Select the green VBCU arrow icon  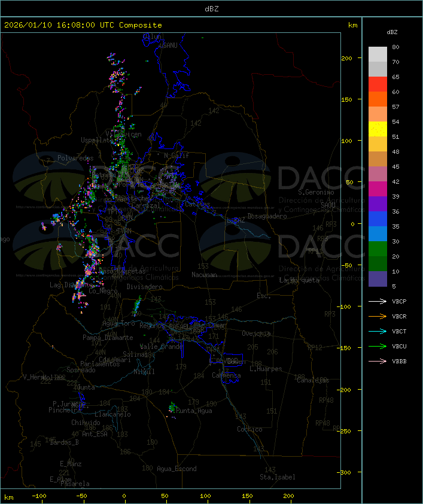pyautogui.click(x=378, y=346)
